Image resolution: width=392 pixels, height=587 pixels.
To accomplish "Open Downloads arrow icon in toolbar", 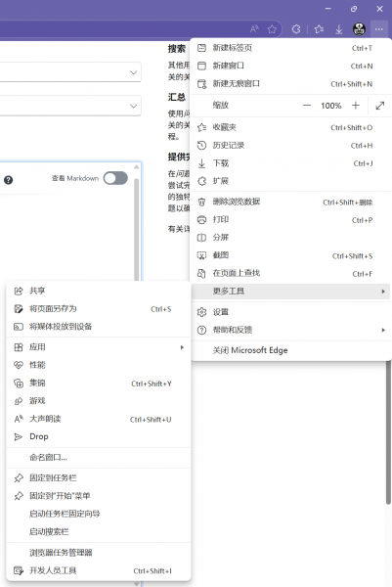I will (x=339, y=28).
